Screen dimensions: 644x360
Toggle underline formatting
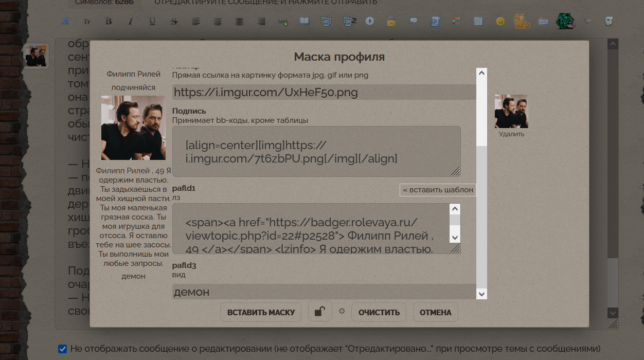coord(152,22)
